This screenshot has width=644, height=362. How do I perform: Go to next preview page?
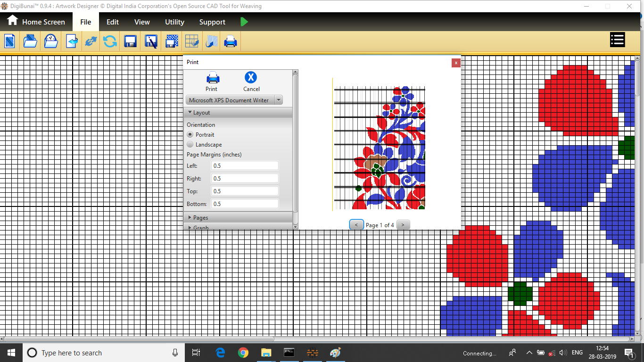click(x=403, y=225)
